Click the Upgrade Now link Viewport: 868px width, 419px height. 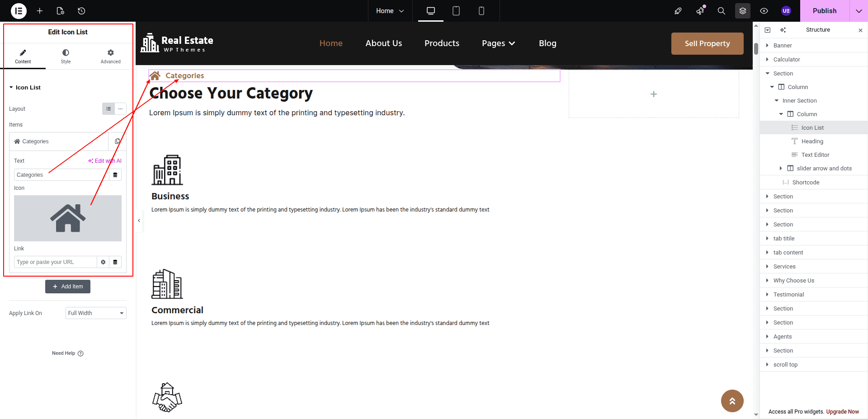tap(842, 412)
